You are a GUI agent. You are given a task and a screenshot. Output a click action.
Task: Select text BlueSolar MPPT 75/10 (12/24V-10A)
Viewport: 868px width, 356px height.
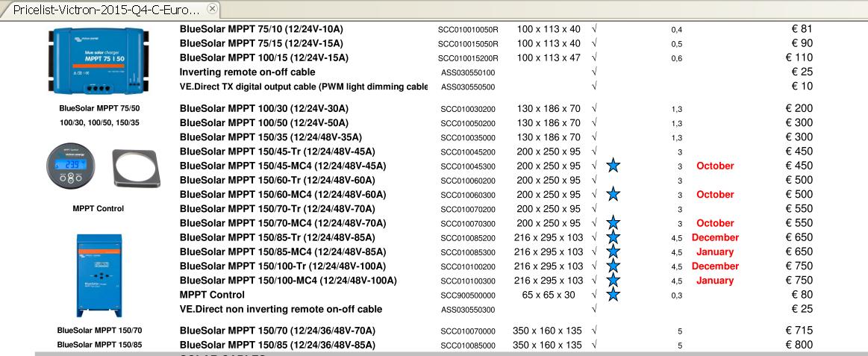[x=261, y=29]
